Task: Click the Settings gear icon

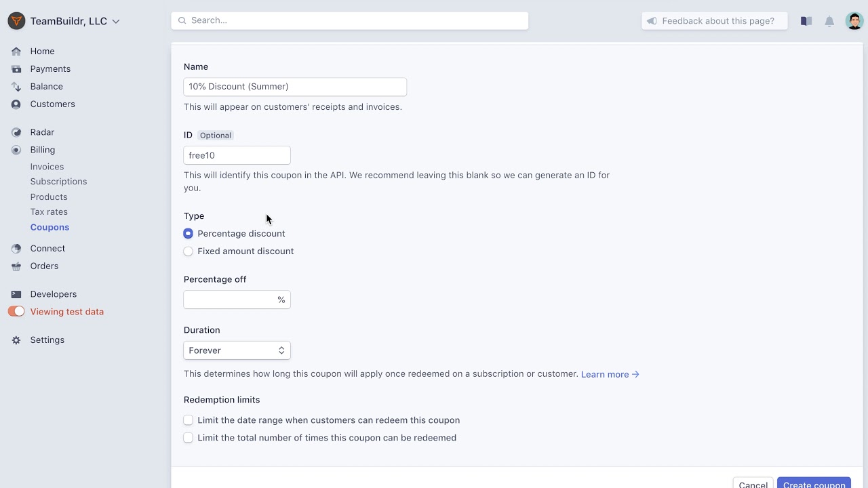Action: (16, 340)
